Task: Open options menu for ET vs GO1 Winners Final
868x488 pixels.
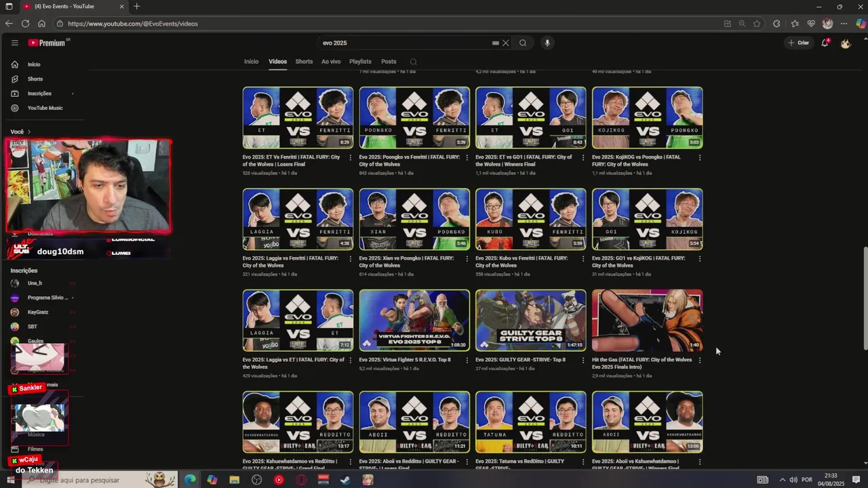Action: click(x=583, y=157)
